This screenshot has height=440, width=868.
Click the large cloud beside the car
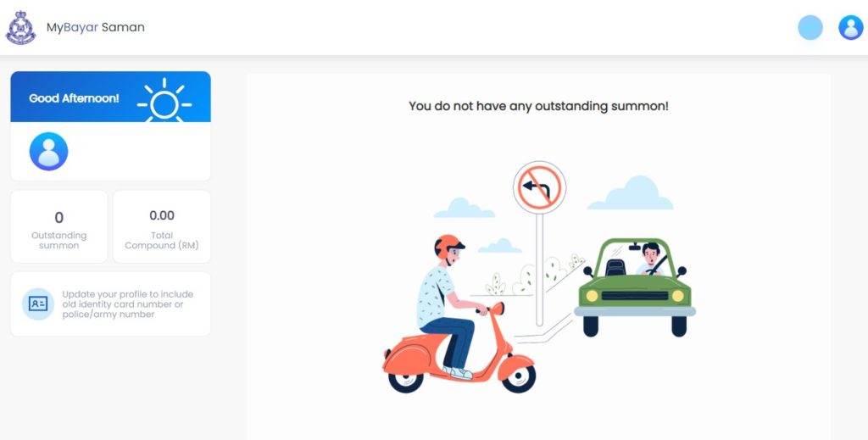pos(630,192)
